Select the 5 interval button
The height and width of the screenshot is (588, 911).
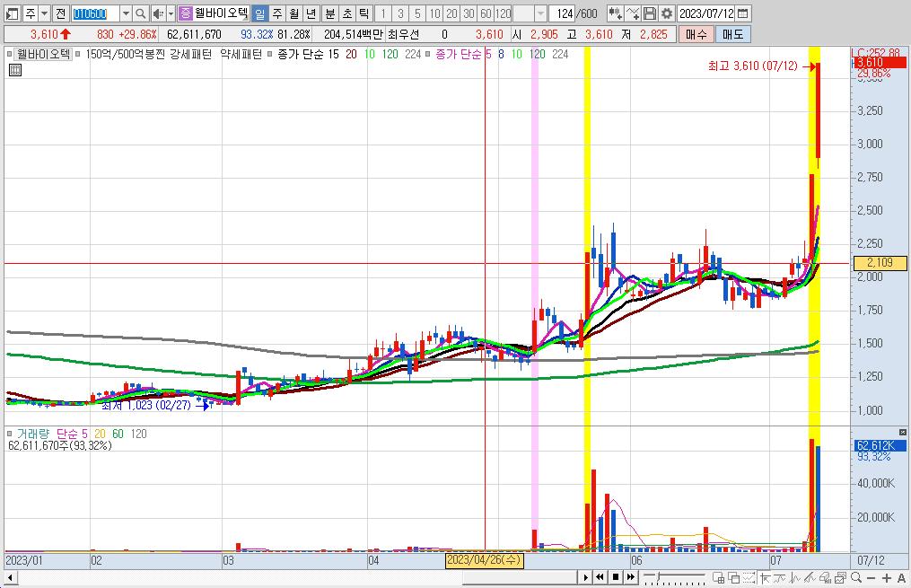pyautogui.click(x=417, y=13)
